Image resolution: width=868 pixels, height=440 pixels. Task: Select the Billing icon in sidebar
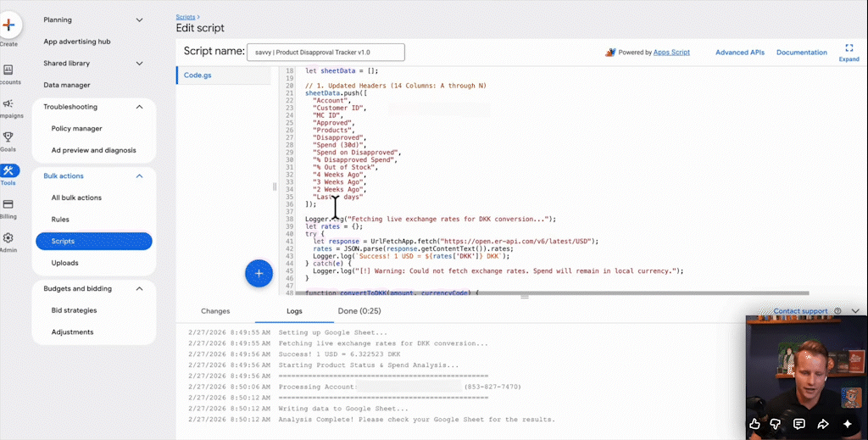coord(8,206)
